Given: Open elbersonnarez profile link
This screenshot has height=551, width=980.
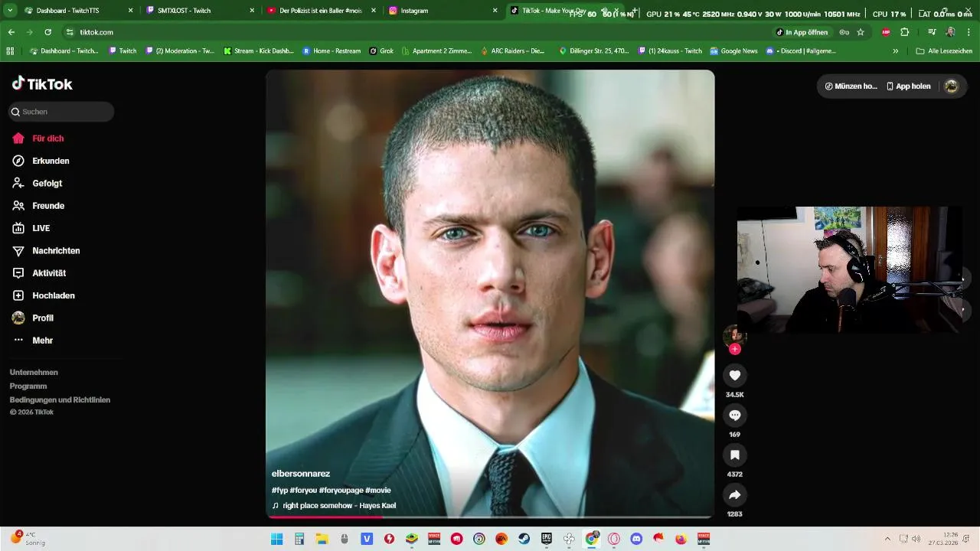Looking at the screenshot, I should [301, 474].
